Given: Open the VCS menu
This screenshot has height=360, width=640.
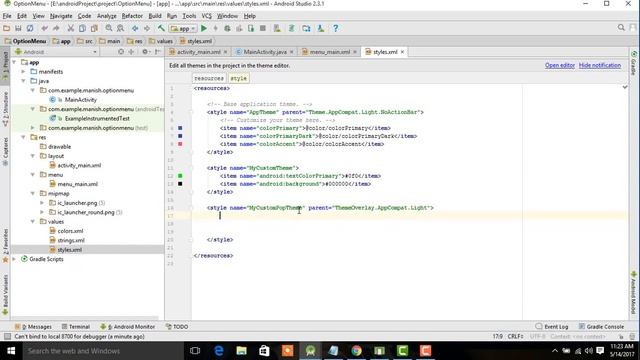Looking at the screenshot, I should [x=207, y=16].
